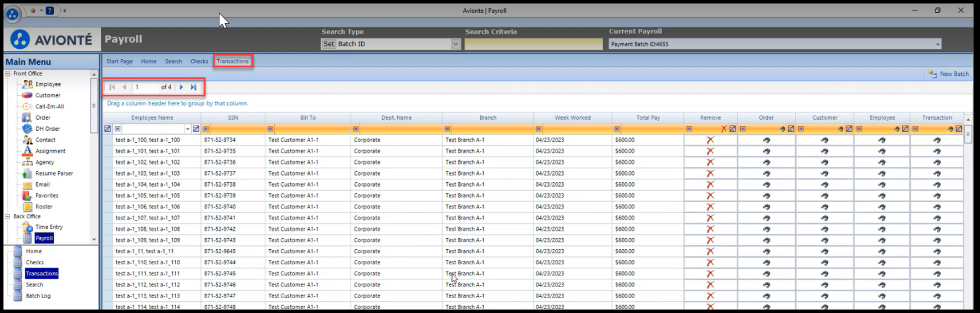Image resolution: width=980 pixels, height=313 pixels.
Task: Clear the Employee Name column filter
Action: click(196, 129)
